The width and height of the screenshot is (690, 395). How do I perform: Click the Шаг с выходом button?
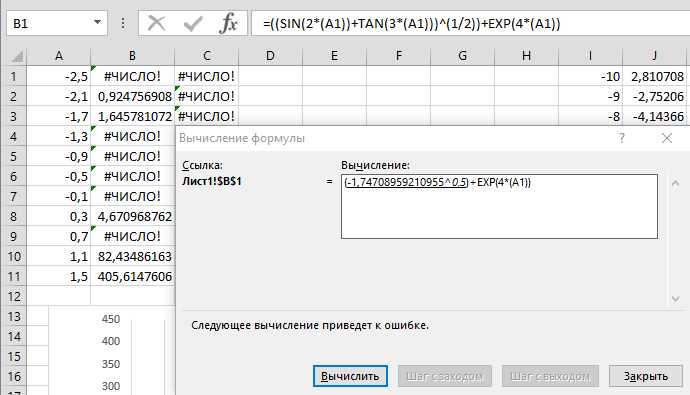coord(550,376)
